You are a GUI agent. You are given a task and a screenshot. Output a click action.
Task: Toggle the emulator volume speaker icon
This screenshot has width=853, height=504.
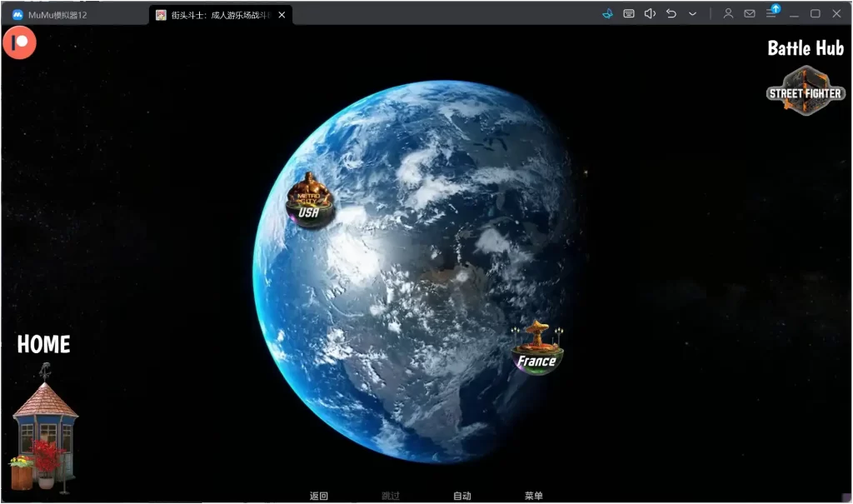tap(650, 13)
